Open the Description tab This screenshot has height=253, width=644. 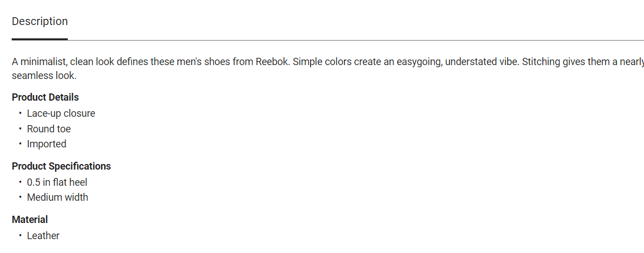[x=39, y=22]
